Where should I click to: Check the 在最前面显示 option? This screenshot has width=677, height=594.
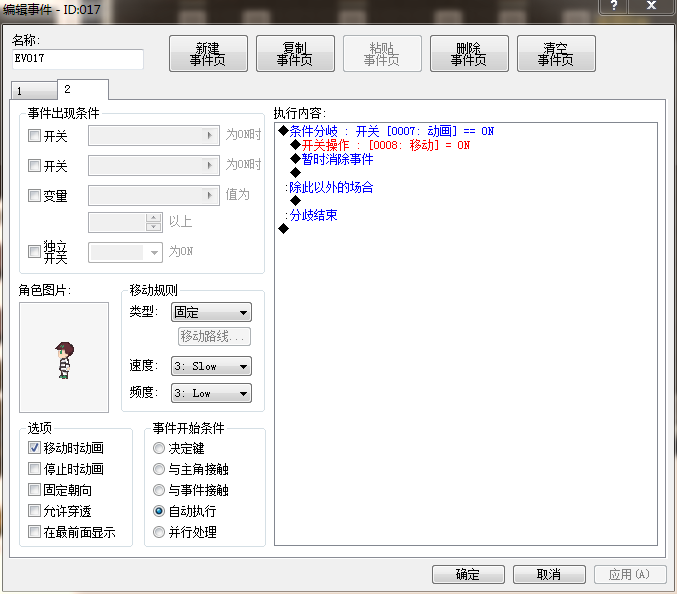[34, 532]
